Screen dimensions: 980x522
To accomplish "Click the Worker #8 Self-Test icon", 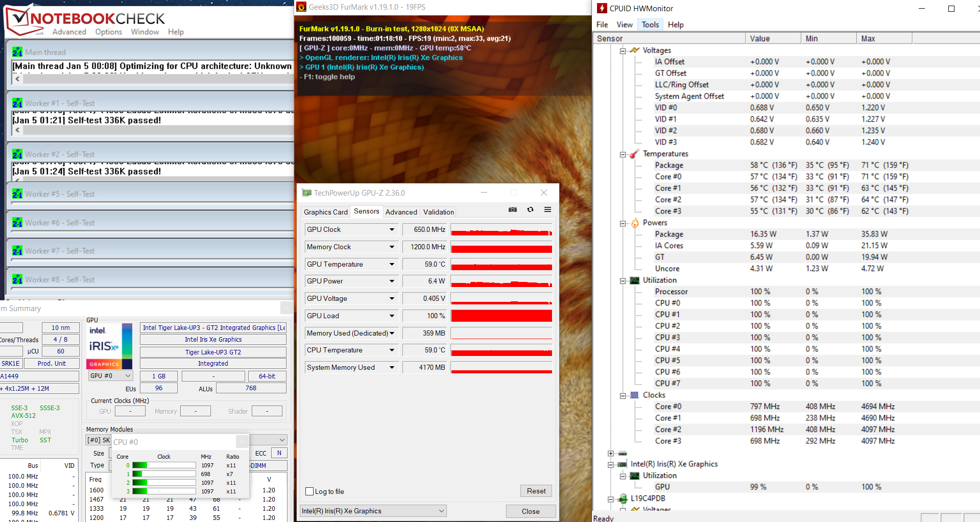I will tap(17, 279).
